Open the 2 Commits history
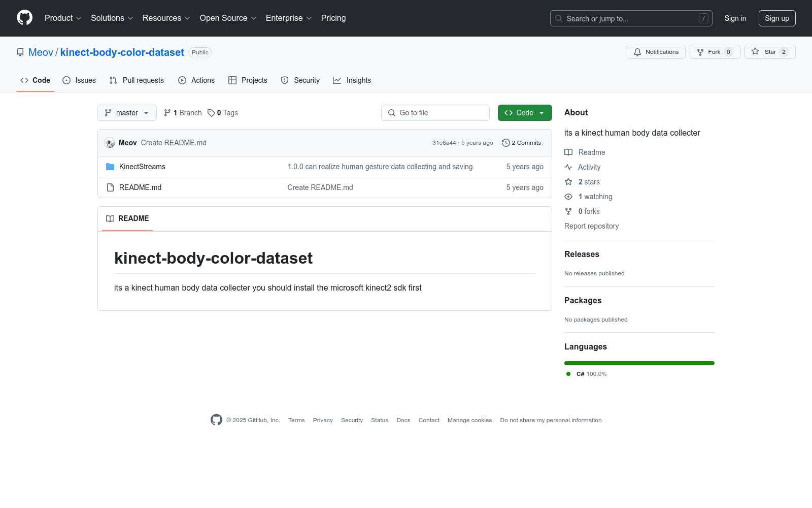 pos(522,143)
